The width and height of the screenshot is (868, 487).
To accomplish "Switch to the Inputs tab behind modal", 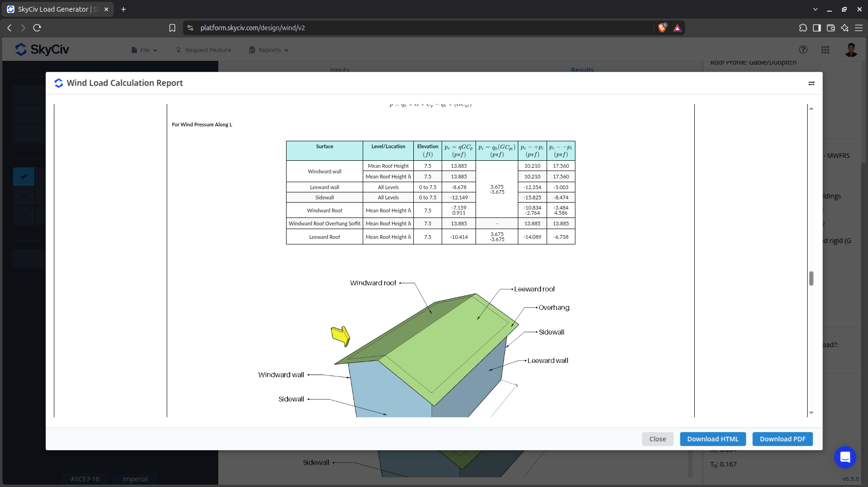I will (x=339, y=70).
